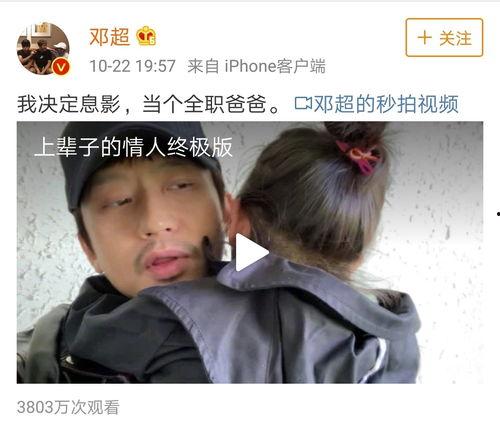Tap the gold crown membership icon
Viewport: 500px width, 436px height.
pos(146,36)
